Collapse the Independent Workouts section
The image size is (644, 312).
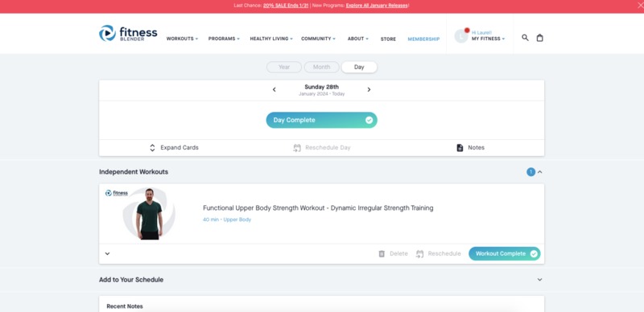tap(539, 172)
